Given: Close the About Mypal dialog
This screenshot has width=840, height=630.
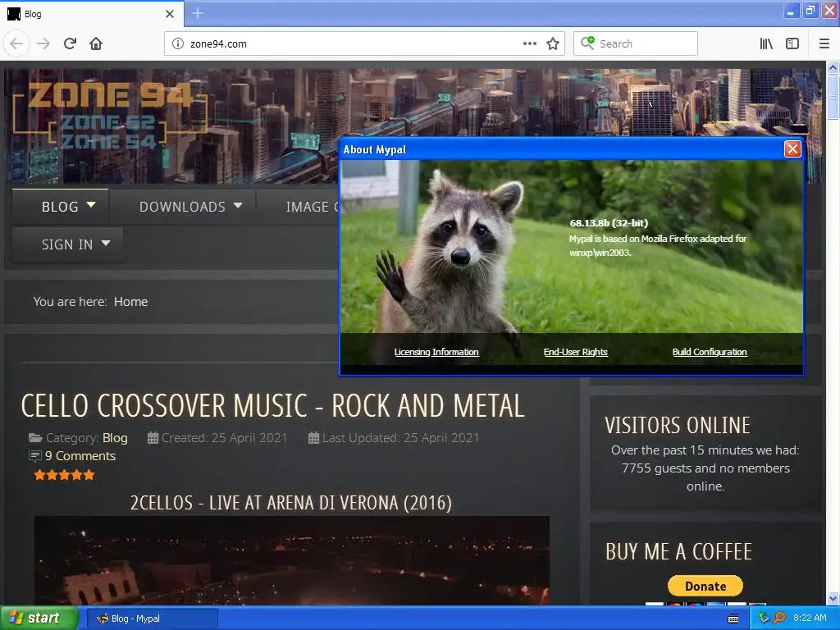Looking at the screenshot, I should pos(792,149).
